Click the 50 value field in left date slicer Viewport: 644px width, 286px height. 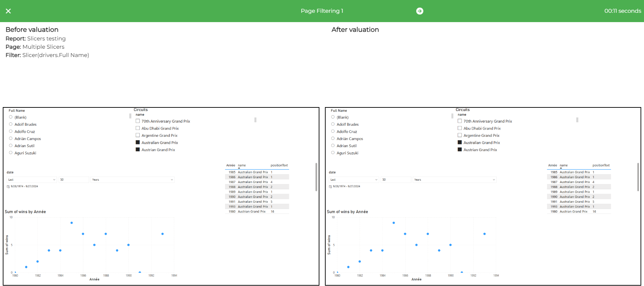pos(74,180)
